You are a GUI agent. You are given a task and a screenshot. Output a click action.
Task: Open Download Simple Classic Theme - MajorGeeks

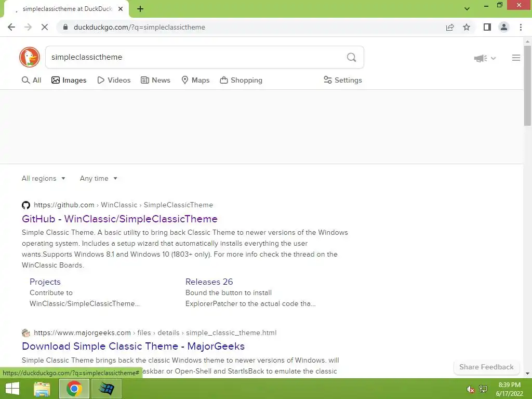(x=134, y=346)
